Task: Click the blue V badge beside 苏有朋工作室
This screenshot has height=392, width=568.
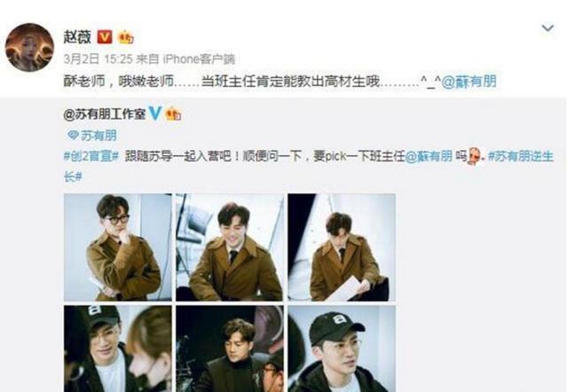Action: coord(155,114)
